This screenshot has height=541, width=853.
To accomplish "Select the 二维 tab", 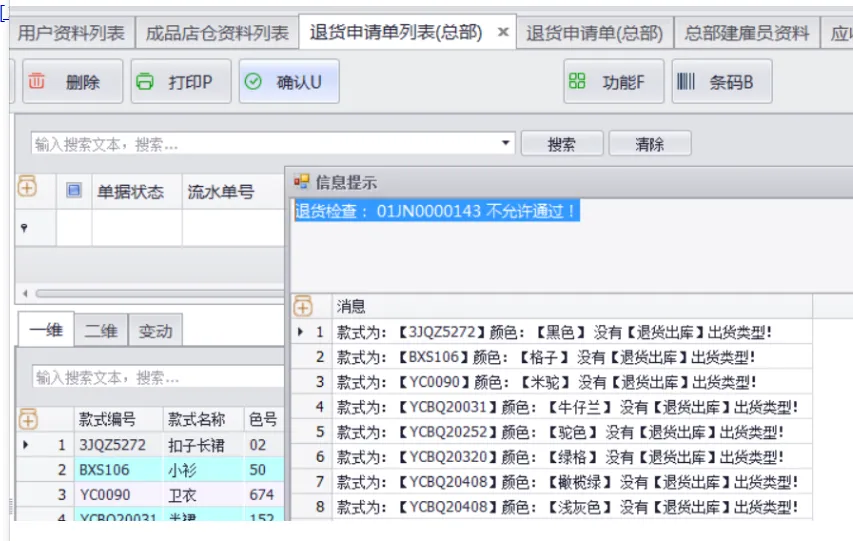I will [x=101, y=330].
